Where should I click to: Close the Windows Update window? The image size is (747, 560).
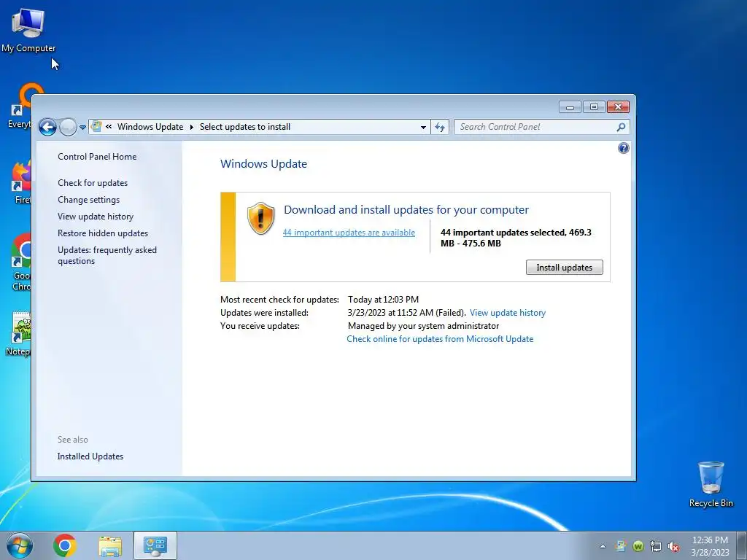tap(618, 107)
